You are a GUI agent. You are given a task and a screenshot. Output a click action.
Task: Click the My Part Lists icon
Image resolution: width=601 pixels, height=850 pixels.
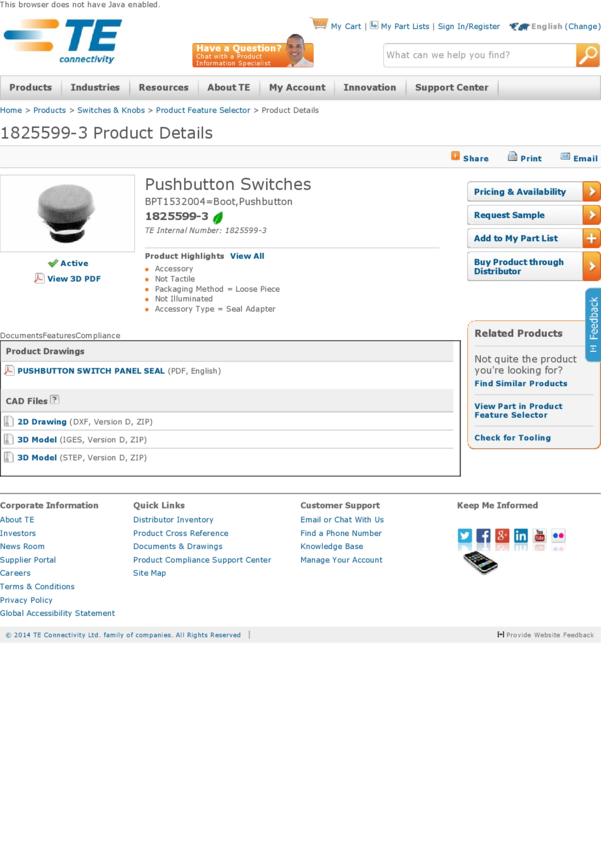point(374,25)
